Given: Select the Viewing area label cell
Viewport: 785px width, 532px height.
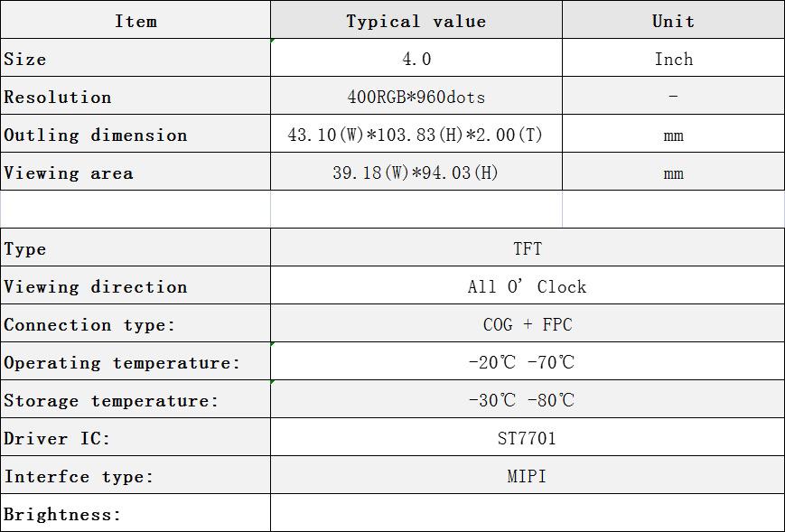Looking at the screenshot, I should click(x=136, y=173).
